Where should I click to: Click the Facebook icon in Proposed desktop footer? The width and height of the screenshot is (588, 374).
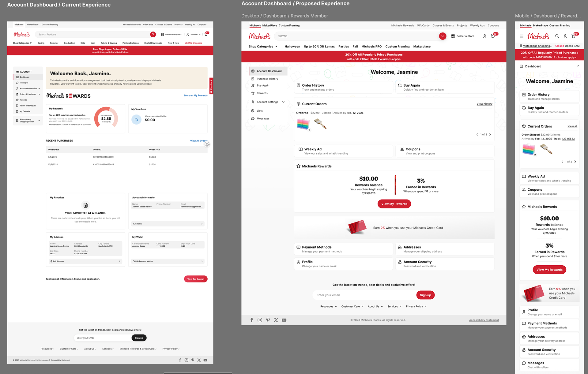[252, 320]
